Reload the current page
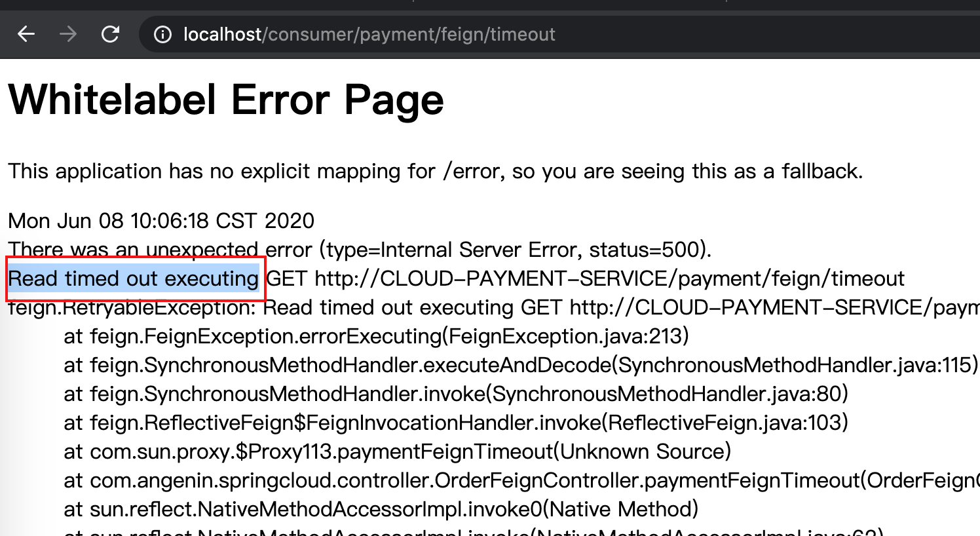Viewport: 980px width, 536px height. [110, 34]
